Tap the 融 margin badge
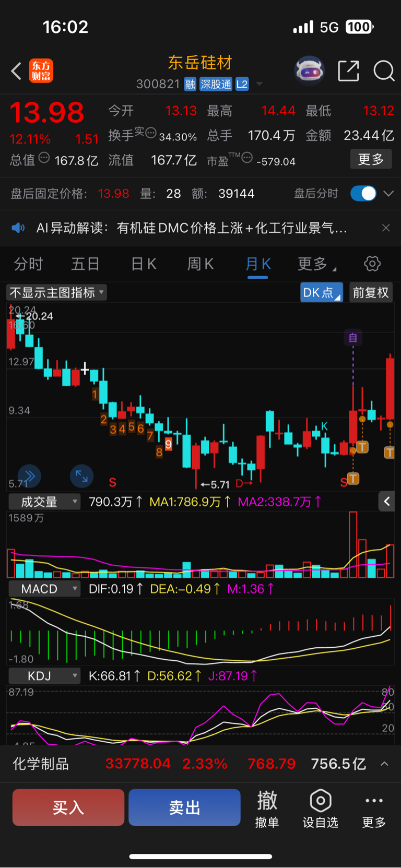Viewport: 401px width, 868px height. click(190, 84)
